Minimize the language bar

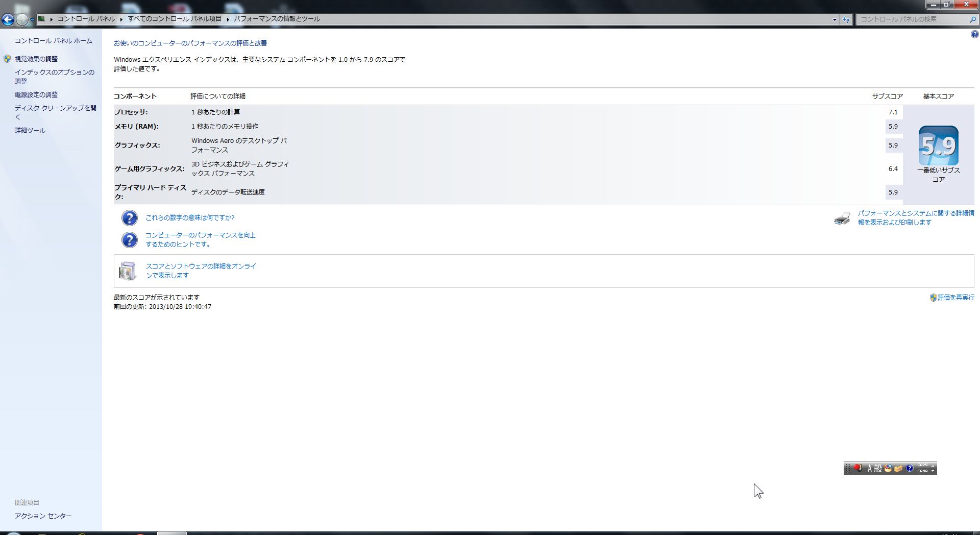(x=933, y=465)
